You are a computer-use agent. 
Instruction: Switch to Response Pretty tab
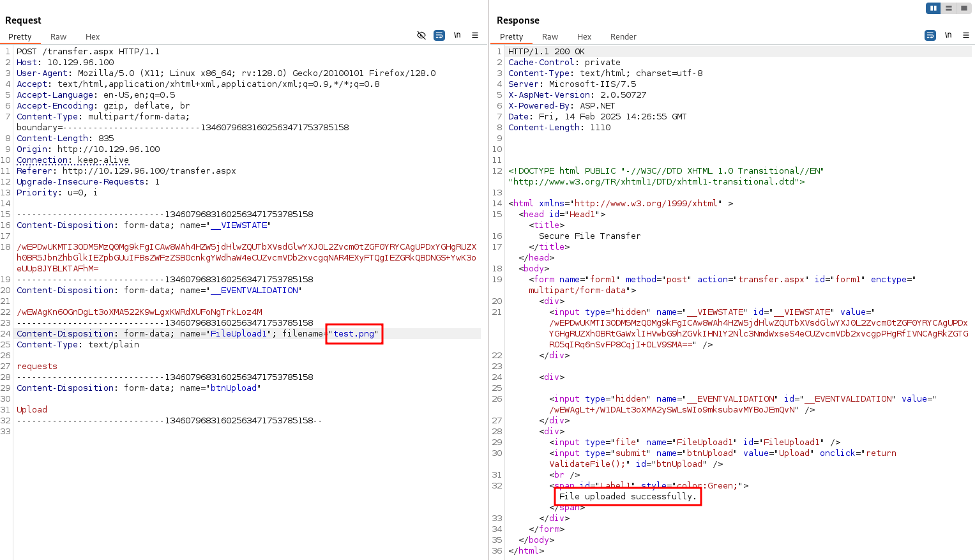511,37
